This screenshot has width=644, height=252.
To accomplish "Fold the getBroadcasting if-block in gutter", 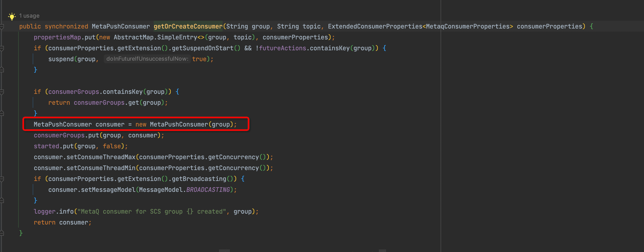I will (x=2, y=179).
